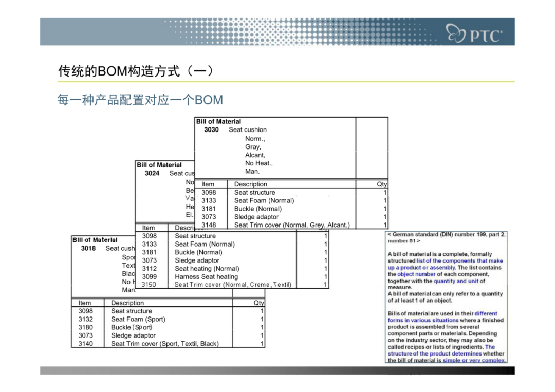Click item number 3099
This screenshot has height=392, width=555.
coord(150,276)
